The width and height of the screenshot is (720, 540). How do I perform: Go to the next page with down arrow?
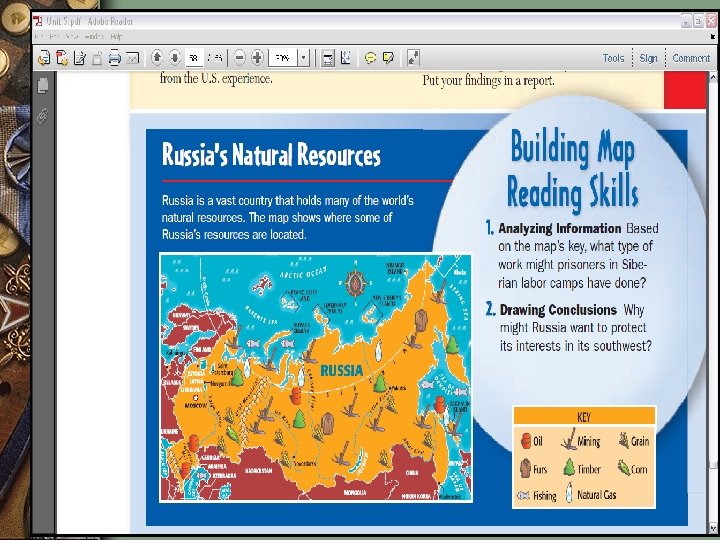174,58
